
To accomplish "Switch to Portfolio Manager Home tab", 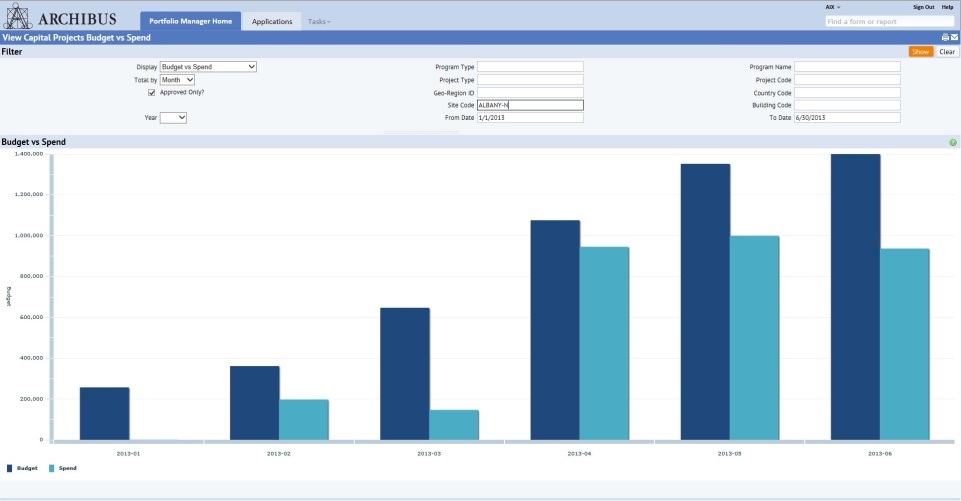I will 191,21.
